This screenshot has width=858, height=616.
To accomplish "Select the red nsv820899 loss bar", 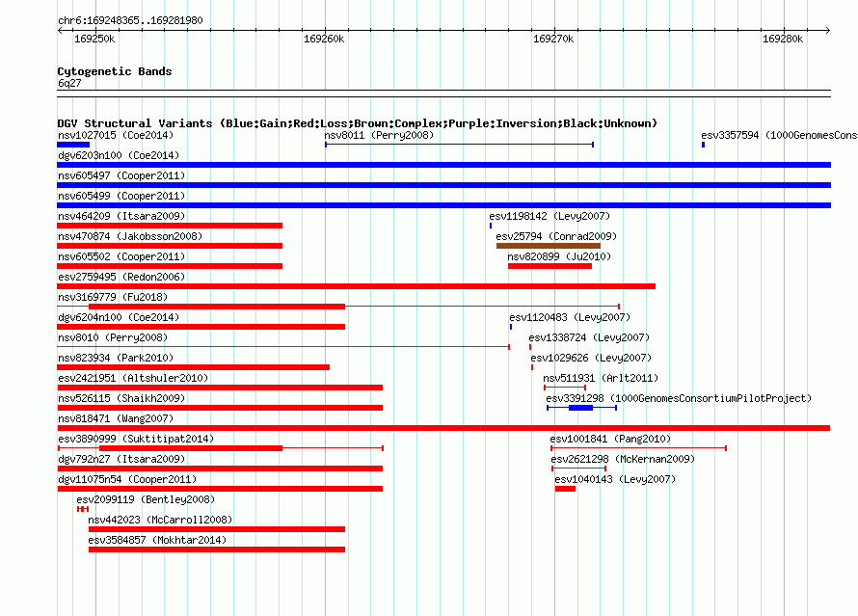I will (550, 266).
